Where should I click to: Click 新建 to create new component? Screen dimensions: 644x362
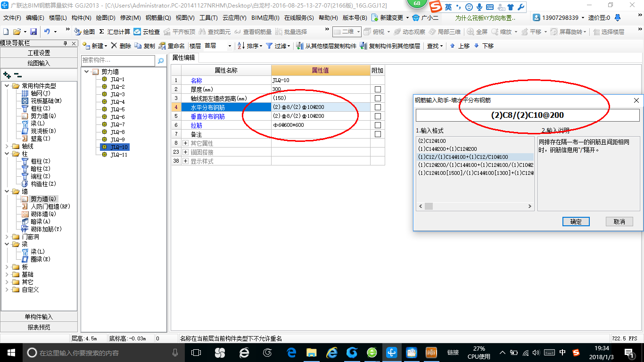point(94,46)
